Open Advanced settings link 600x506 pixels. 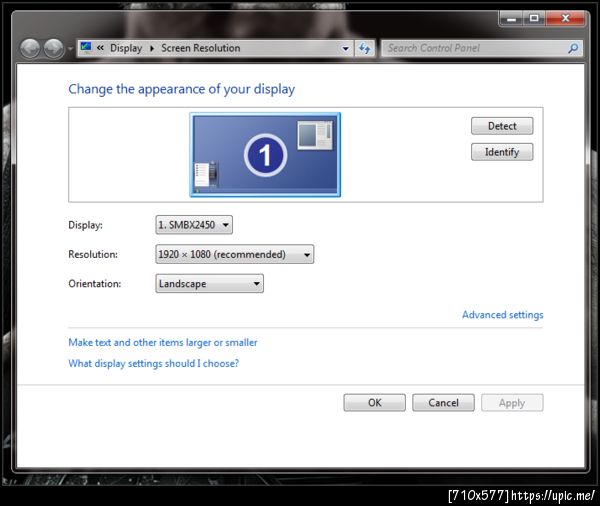(502, 315)
